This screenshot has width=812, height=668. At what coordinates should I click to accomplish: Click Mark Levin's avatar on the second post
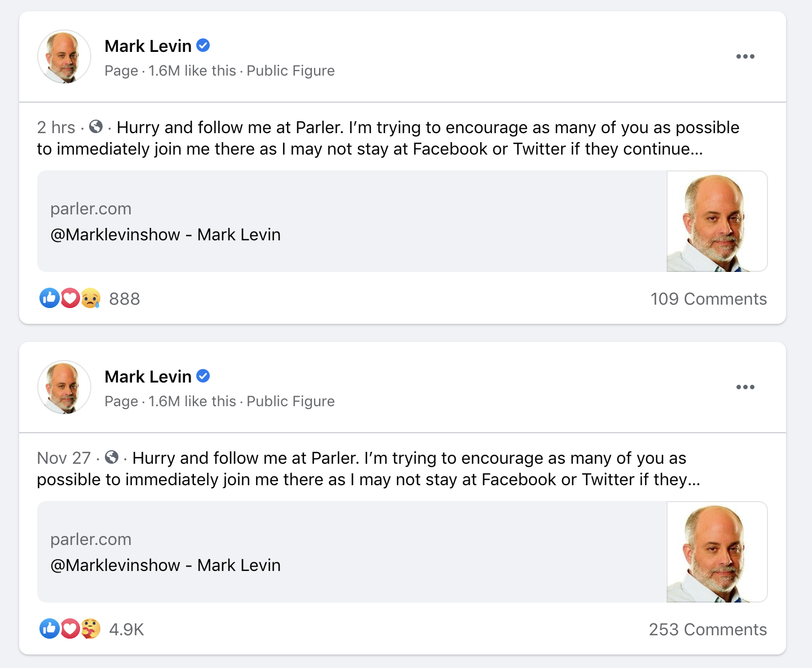(x=64, y=387)
